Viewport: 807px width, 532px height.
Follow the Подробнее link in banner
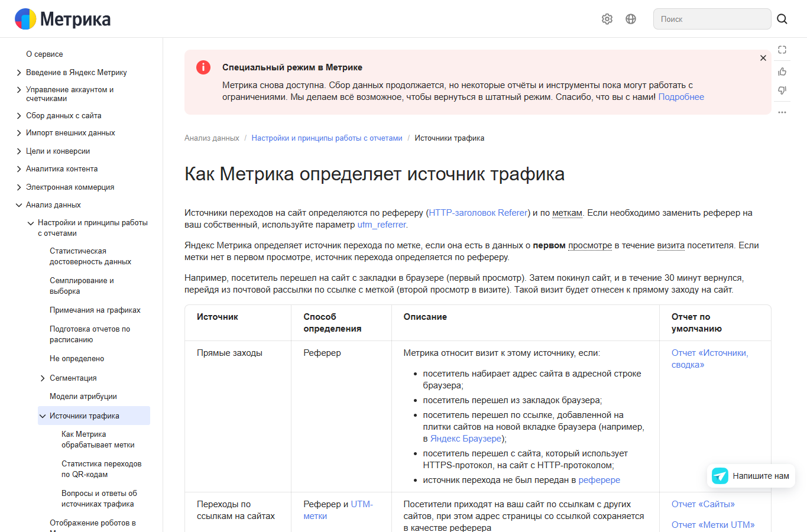[681, 97]
